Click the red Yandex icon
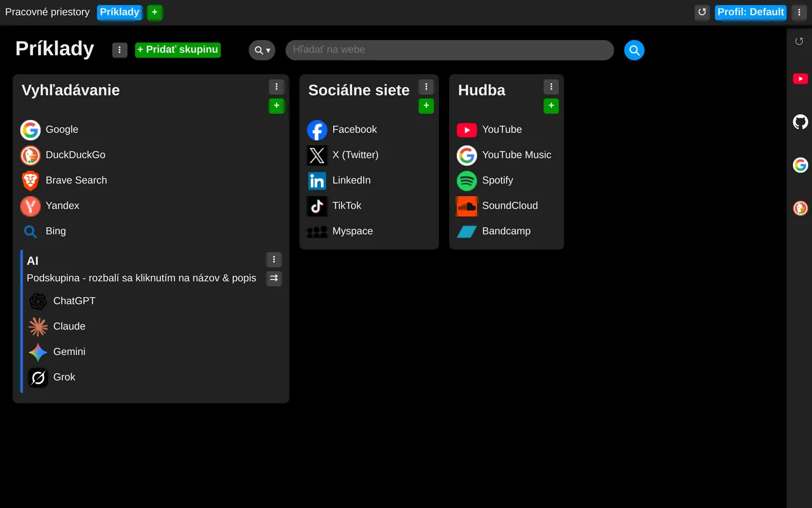The height and width of the screenshot is (508, 812). click(30, 206)
